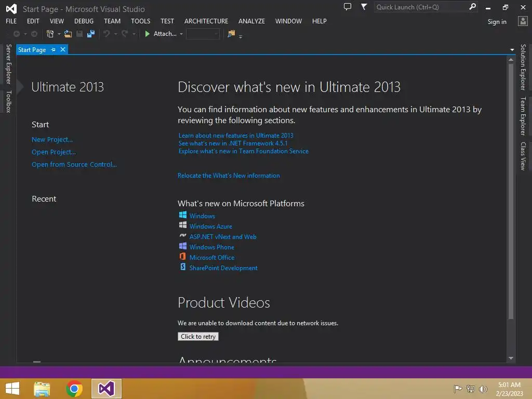Screen dimensions: 532x399
Task: Click the Navigate Forward toolbar icon
Action: [34, 34]
